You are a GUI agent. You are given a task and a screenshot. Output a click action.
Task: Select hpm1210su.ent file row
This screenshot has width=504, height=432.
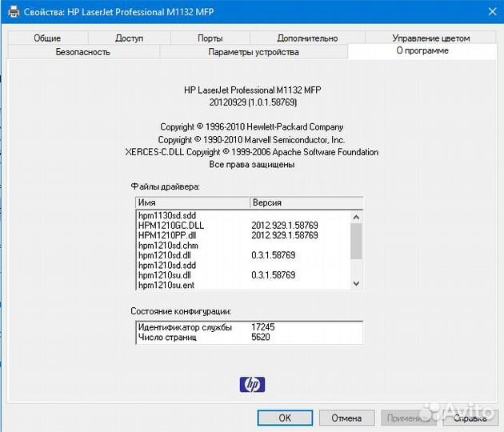tap(243, 285)
